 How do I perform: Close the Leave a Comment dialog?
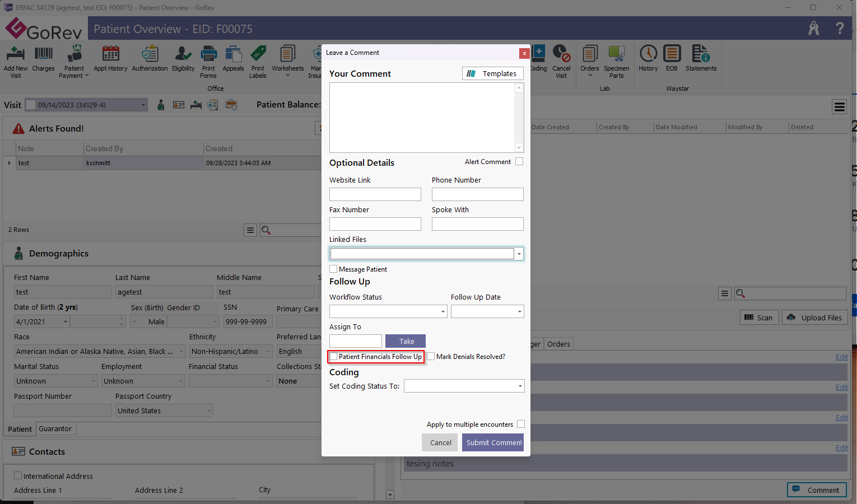pyautogui.click(x=524, y=53)
